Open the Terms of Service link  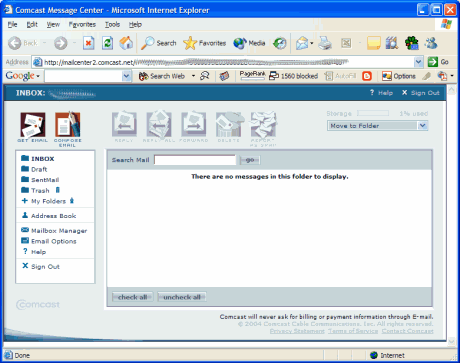pos(353,331)
